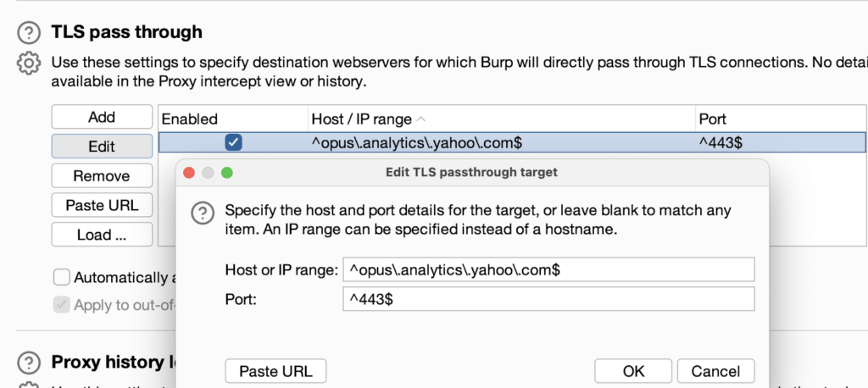Image resolution: width=868 pixels, height=388 pixels.
Task: Toggle the greyed 'Apply to out-of-' checkbox
Action: [x=61, y=304]
